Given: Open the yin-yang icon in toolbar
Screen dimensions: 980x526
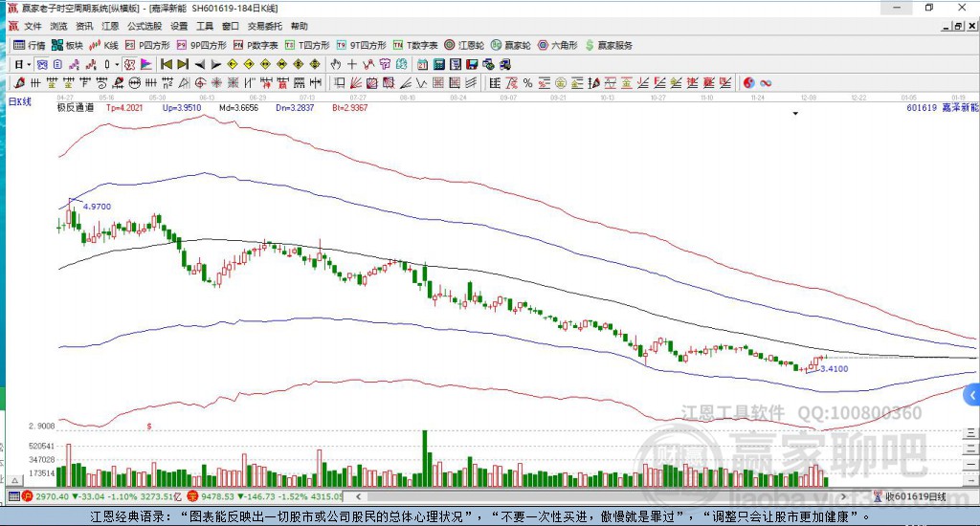Looking at the screenshot, I should click(749, 83).
